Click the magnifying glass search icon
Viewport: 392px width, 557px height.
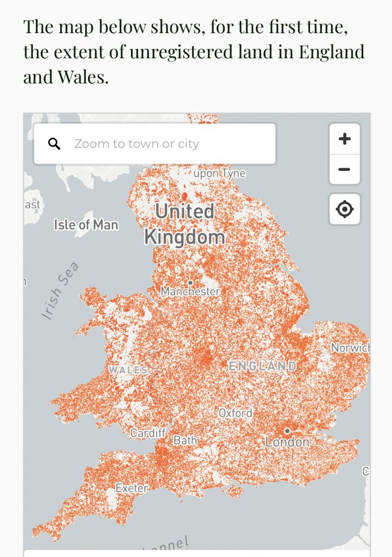point(54,144)
